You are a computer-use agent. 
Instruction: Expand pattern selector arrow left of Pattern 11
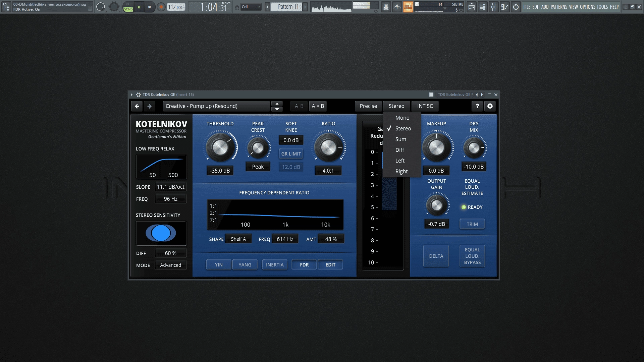pos(267,7)
